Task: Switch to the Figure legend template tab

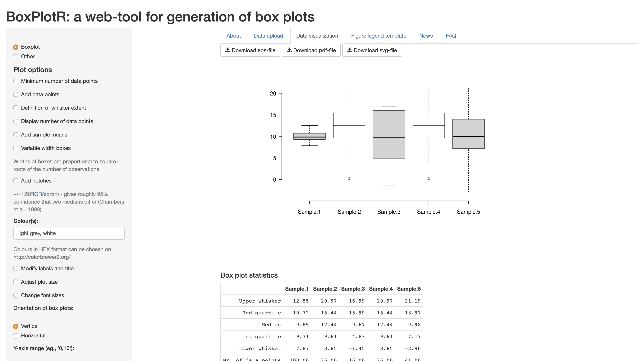Action: click(379, 36)
